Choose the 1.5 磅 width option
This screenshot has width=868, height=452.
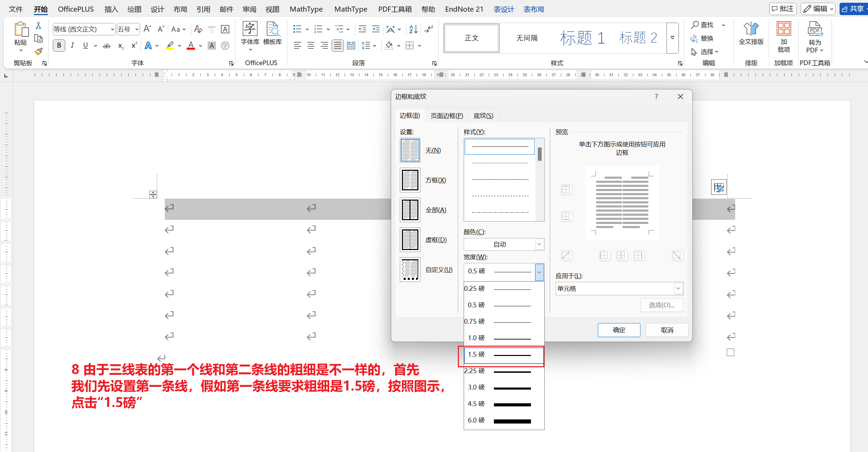(x=503, y=355)
